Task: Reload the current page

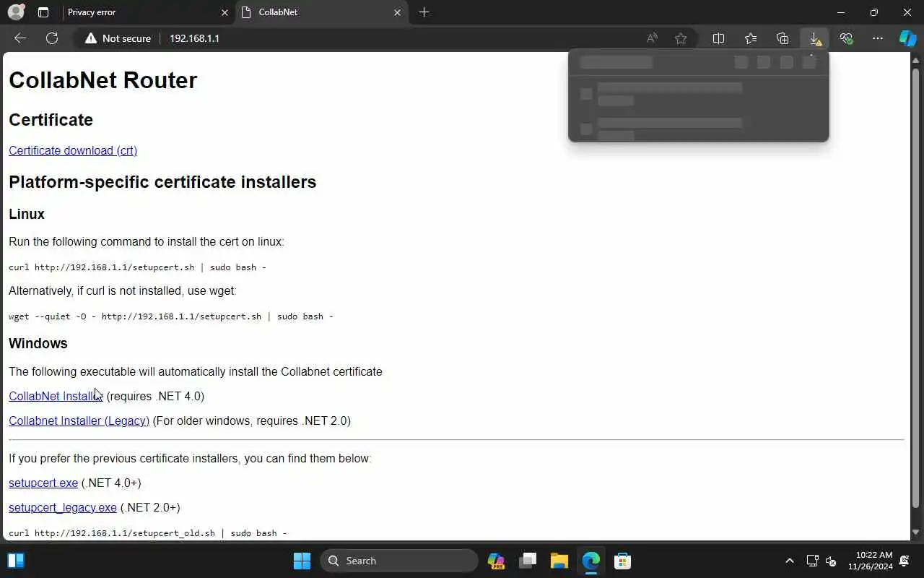Action: tap(52, 38)
